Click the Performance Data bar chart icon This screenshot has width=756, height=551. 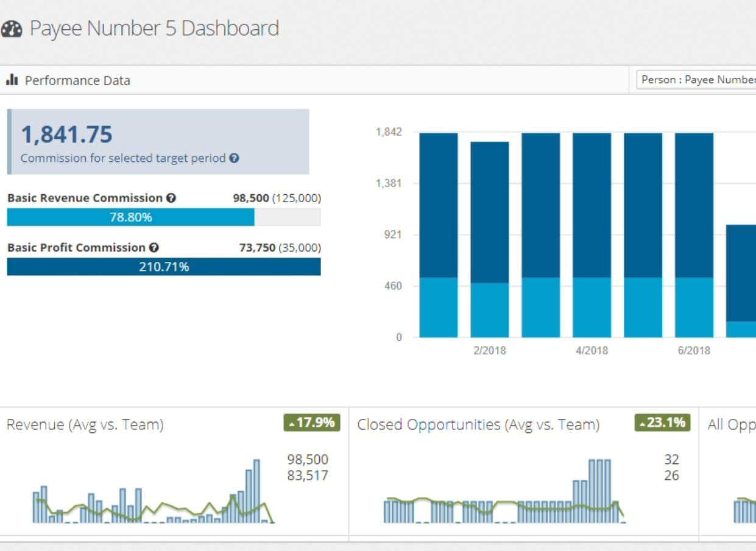pos(12,80)
